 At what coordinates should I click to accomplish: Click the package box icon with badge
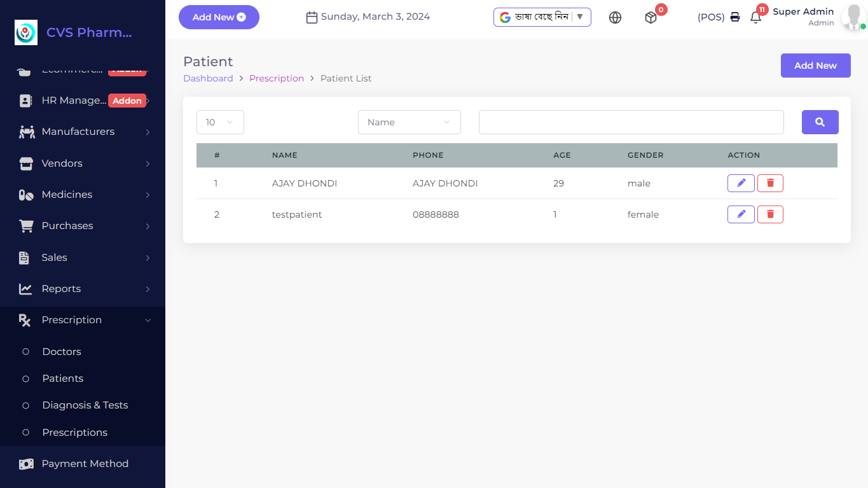(651, 18)
